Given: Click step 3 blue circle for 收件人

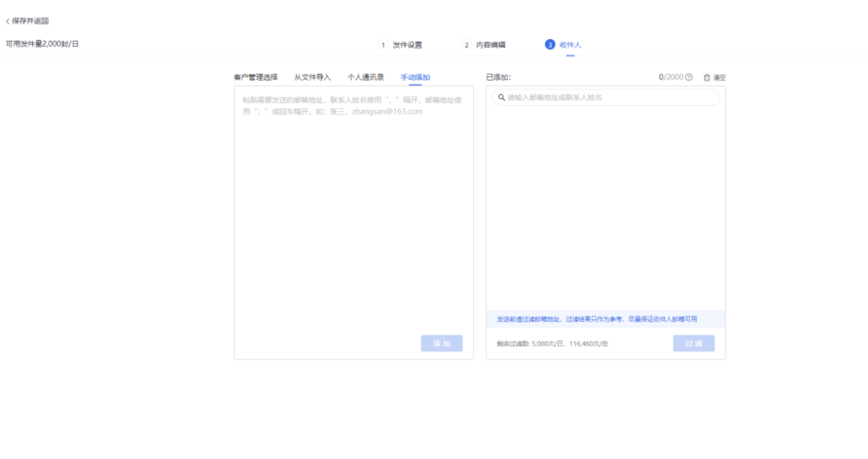Looking at the screenshot, I should pos(549,44).
